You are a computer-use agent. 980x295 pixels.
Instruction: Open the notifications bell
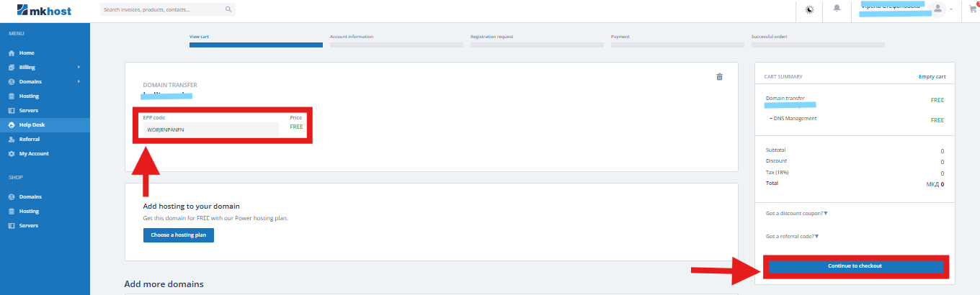click(837, 9)
